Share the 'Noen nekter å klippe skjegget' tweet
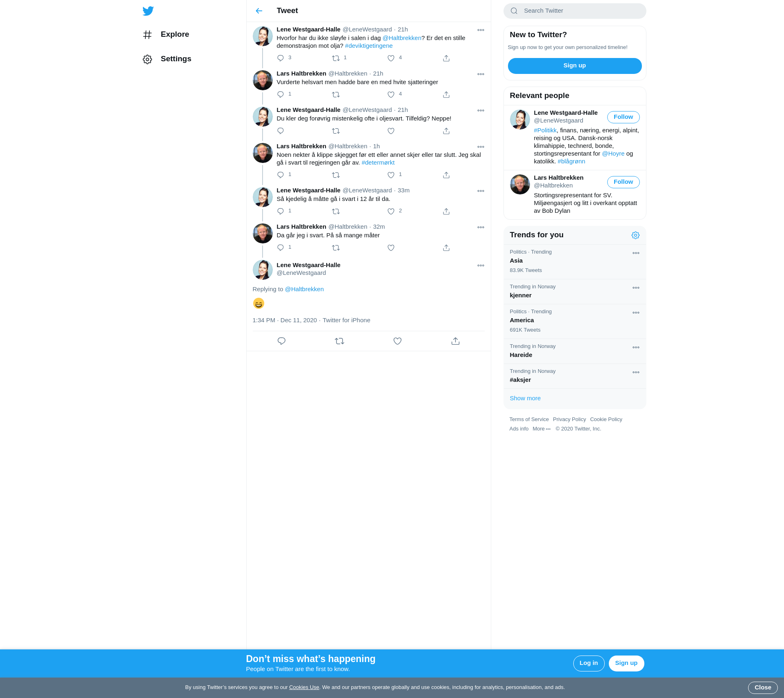The width and height of the screenshot is (784, 698). click(446, 175)
